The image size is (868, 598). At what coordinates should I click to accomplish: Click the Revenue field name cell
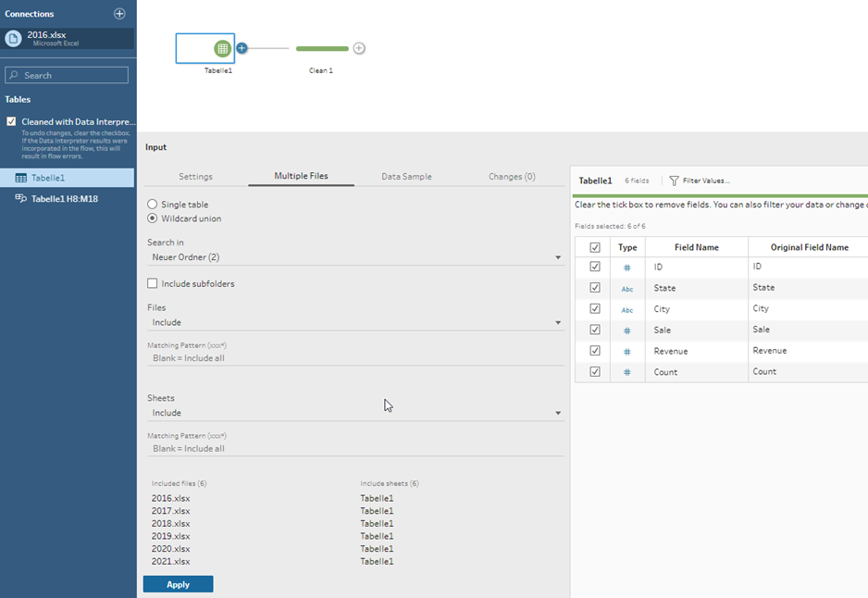coord(697,352)
